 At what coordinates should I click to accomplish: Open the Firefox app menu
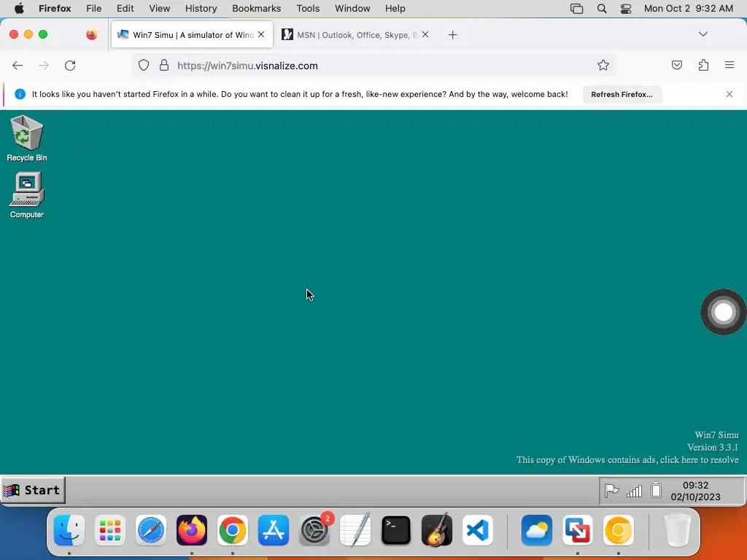click(55, 9)
